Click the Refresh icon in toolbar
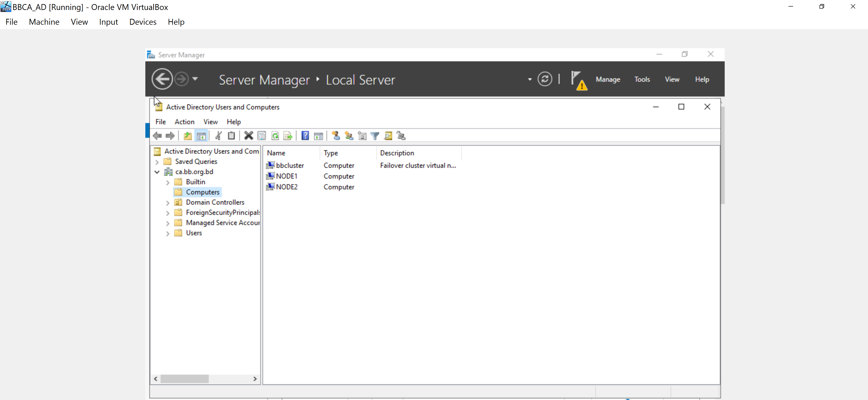The width and height of the screenshot is (868, 400). point(275,136)
